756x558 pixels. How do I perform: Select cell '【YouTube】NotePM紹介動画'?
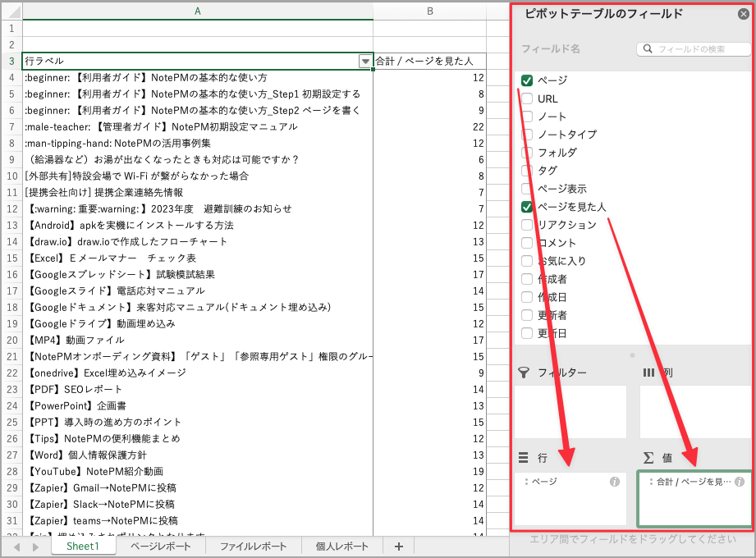pos(198,472)
